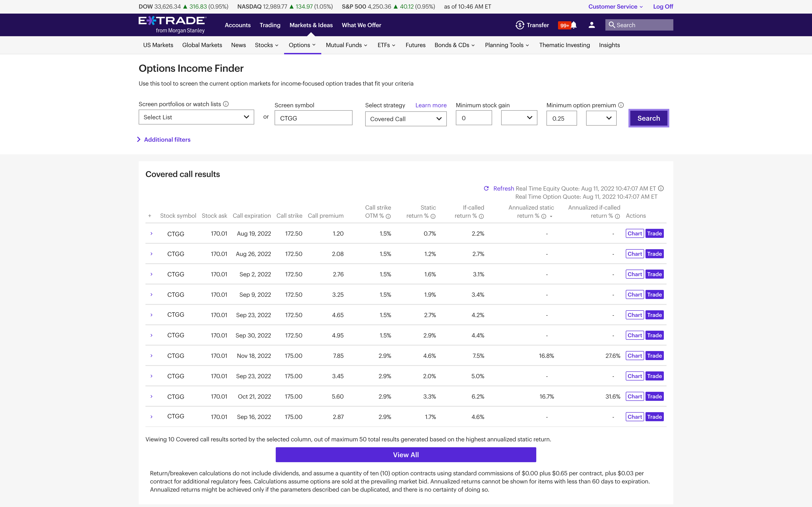This screenshot has width=812, height=507.
Task: Click the View All button at the bottom
Action: [x=406, y=454]
